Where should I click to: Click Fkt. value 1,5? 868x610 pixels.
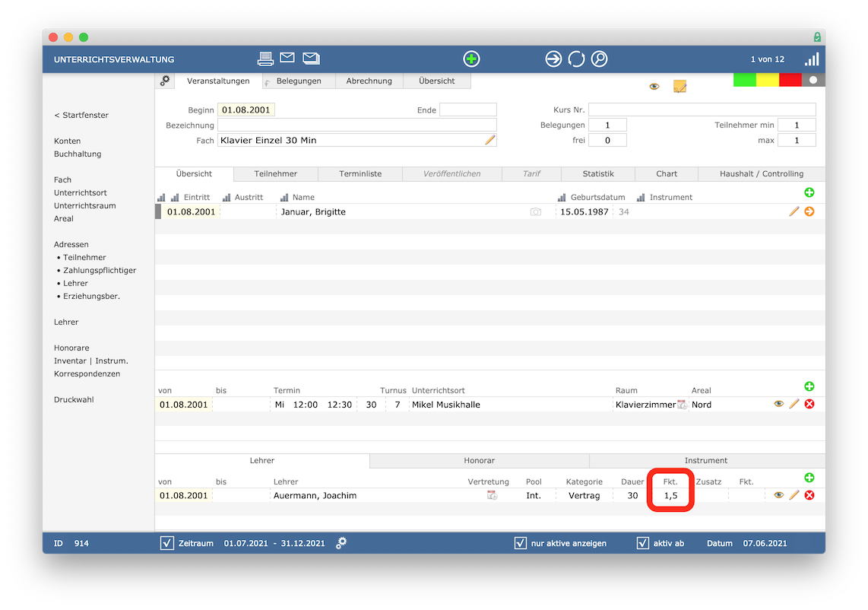[671, 495]
